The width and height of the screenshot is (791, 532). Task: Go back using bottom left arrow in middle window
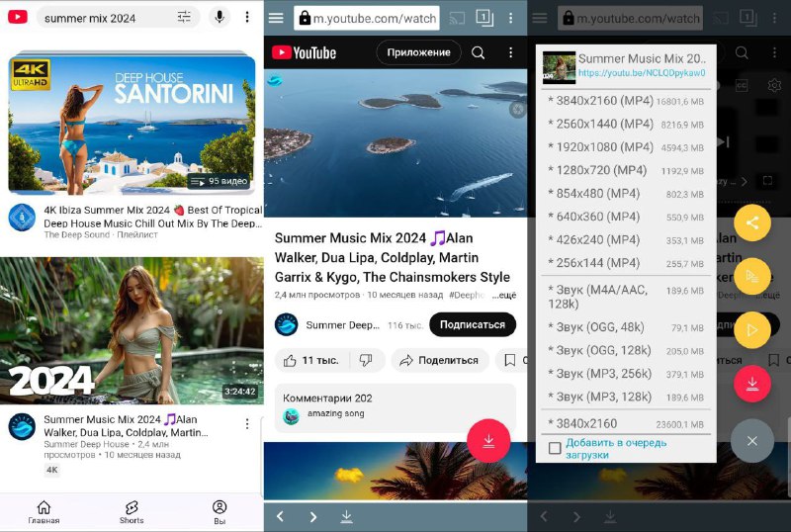click(x=280, y=516)
